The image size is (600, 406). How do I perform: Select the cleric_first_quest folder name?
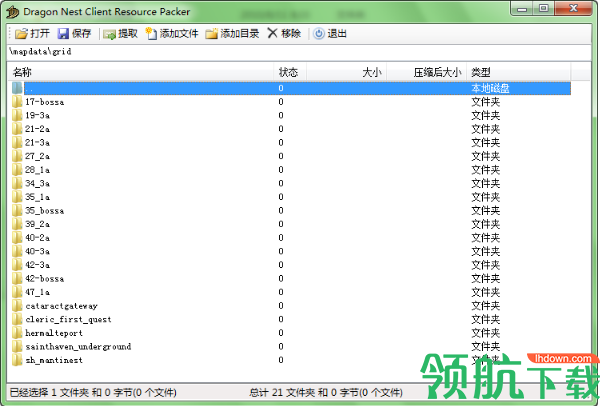68,320
